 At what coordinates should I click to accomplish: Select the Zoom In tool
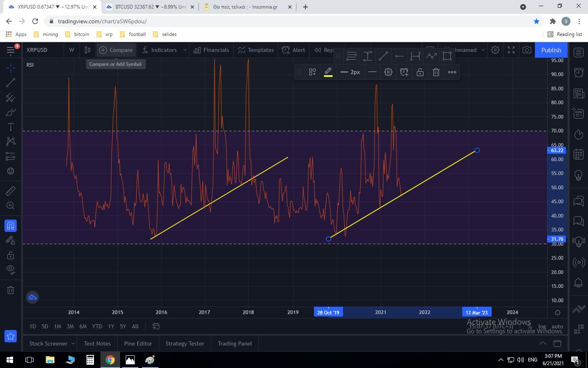(11, 206)
